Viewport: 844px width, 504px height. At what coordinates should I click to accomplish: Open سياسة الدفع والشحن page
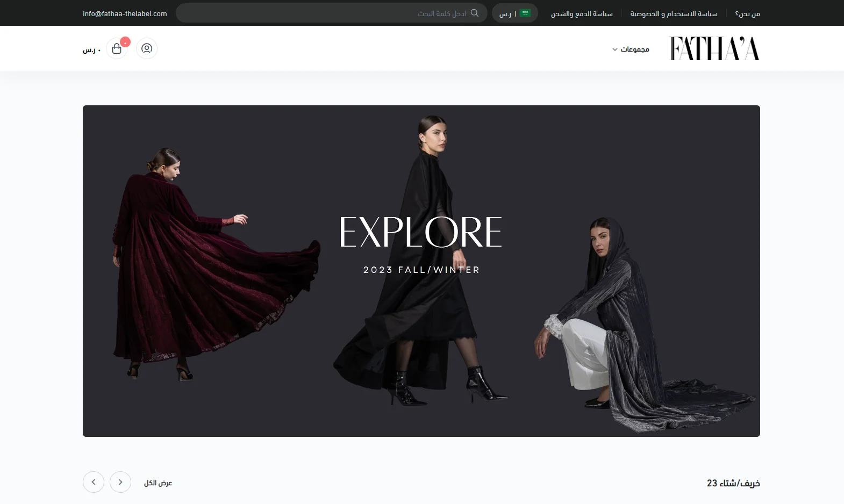pyautogui.click(x=582, y=13)
